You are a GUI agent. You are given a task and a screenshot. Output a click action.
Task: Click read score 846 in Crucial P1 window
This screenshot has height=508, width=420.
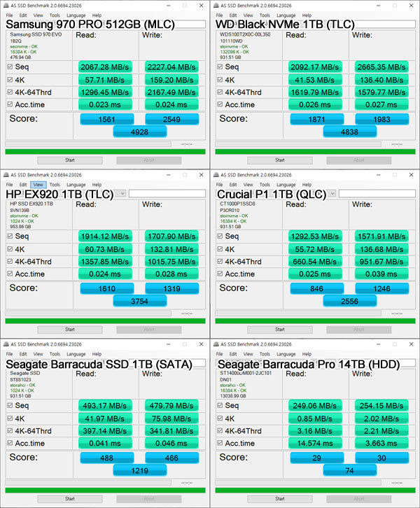point(317,289)
